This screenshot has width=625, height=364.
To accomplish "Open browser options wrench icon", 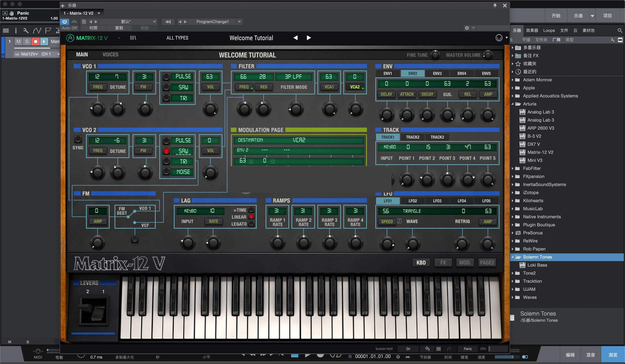I will (612, 40).
